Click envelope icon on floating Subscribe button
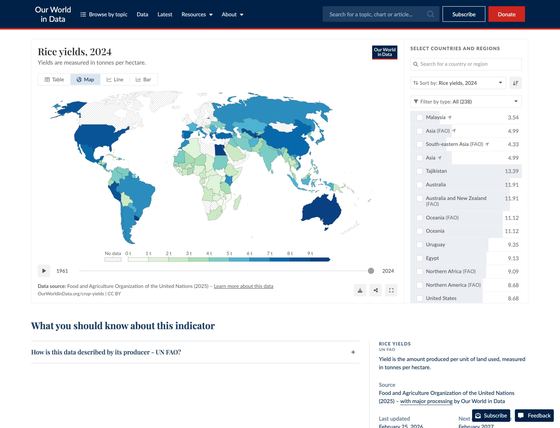The width and height of the screenshot is (560, 428). [478, 415]
